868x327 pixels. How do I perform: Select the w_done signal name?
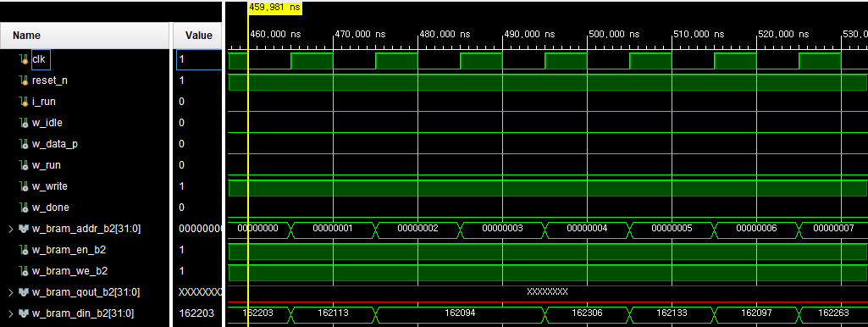click(x=49, y=208)
